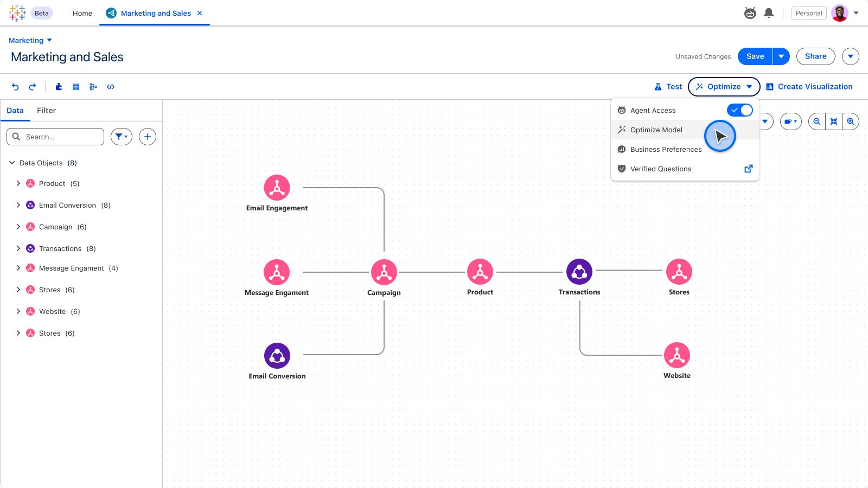Close the Marketing and Sales tab
The image size is (868, 488).
pos(200,13)
